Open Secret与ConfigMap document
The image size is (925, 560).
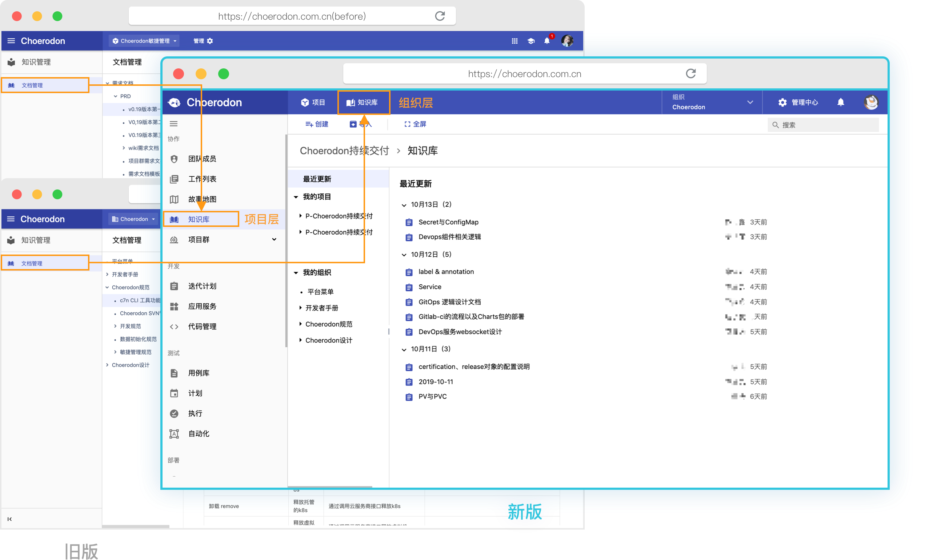pyautogui.click(x=448, y=222)
